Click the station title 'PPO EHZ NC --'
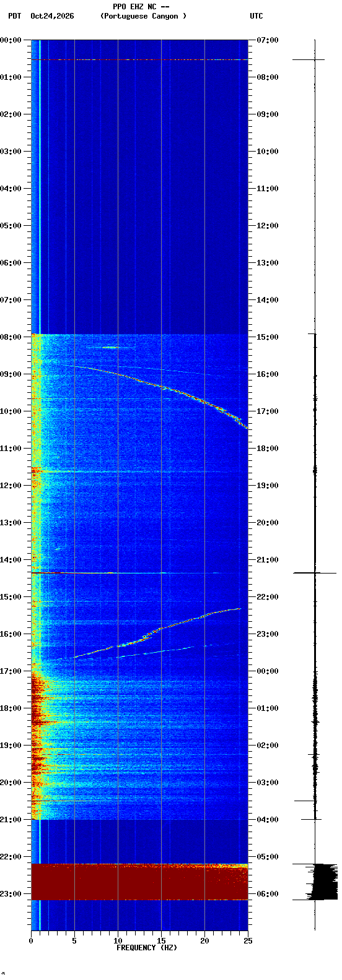Viewport: 342px width, 980px height. point(141,7)
